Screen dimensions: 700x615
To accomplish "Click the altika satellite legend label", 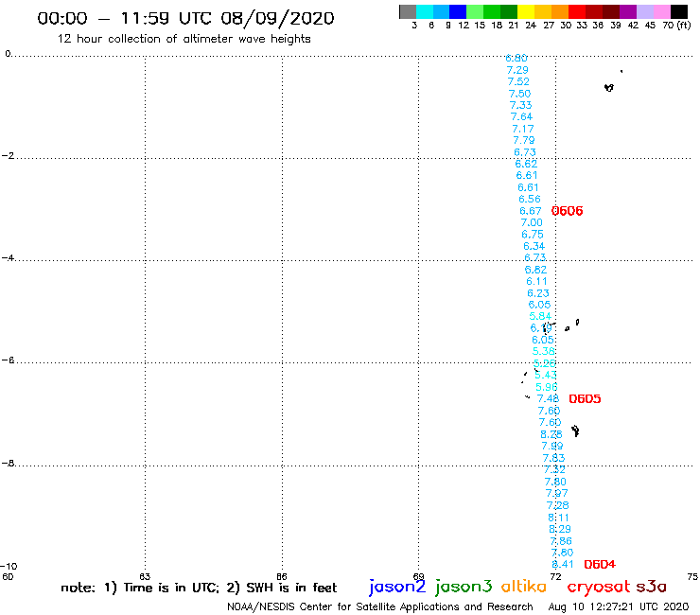I will tap(523, 587).
